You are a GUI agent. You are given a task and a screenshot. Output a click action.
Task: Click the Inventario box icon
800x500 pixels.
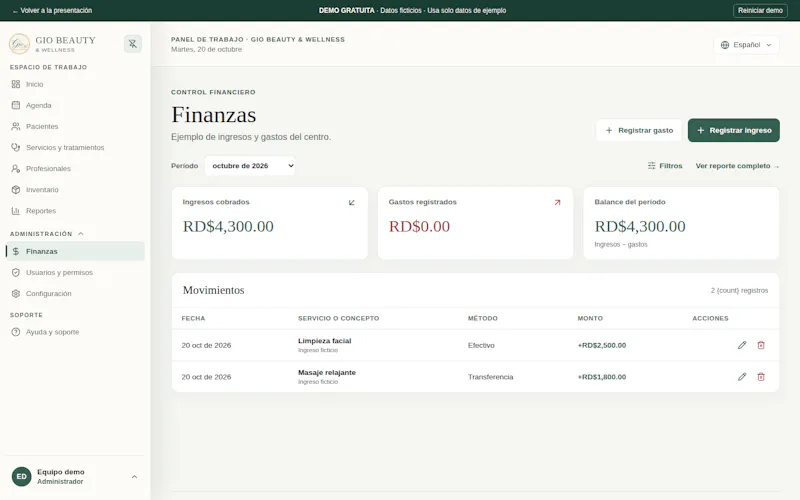click(x=16, y=189)
